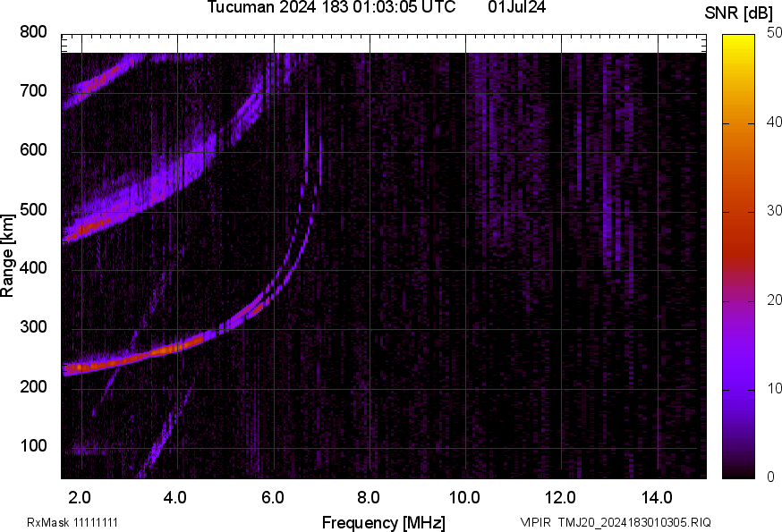Click the 14.0 frequency tick label
The width and height of the screenshot is (782, 532).
657,498
